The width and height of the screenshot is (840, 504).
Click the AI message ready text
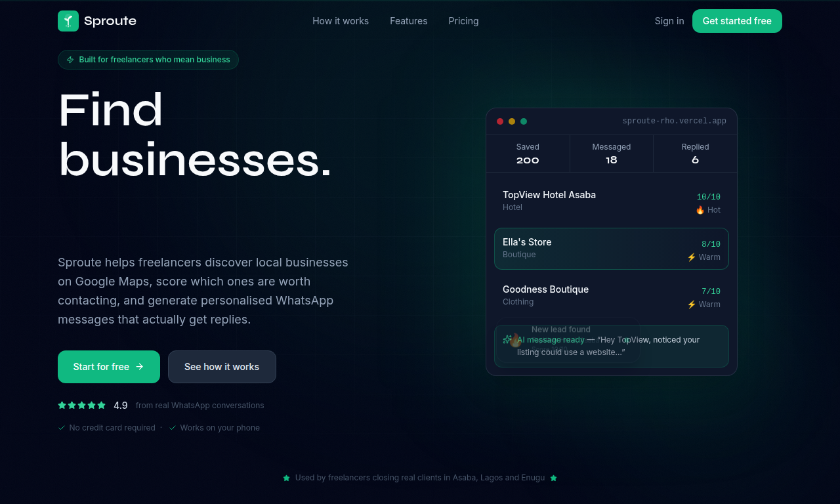click(551, 340)
